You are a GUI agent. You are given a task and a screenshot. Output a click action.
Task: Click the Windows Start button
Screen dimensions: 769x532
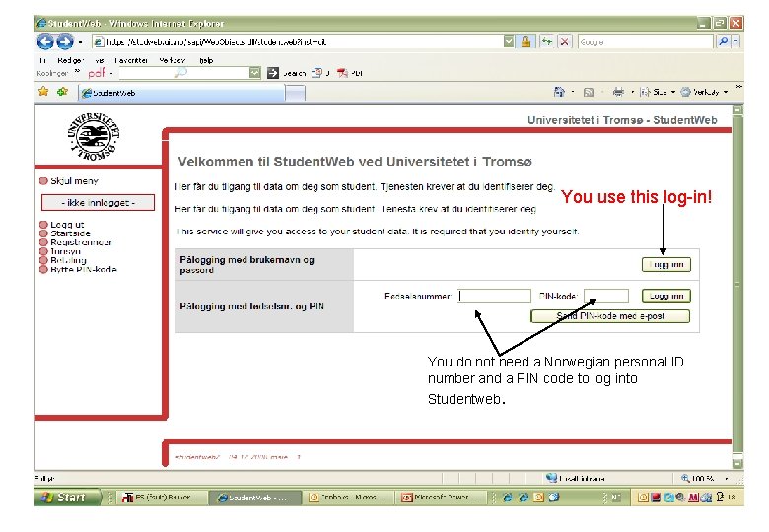pyautogui.click(x=67, y=498)
